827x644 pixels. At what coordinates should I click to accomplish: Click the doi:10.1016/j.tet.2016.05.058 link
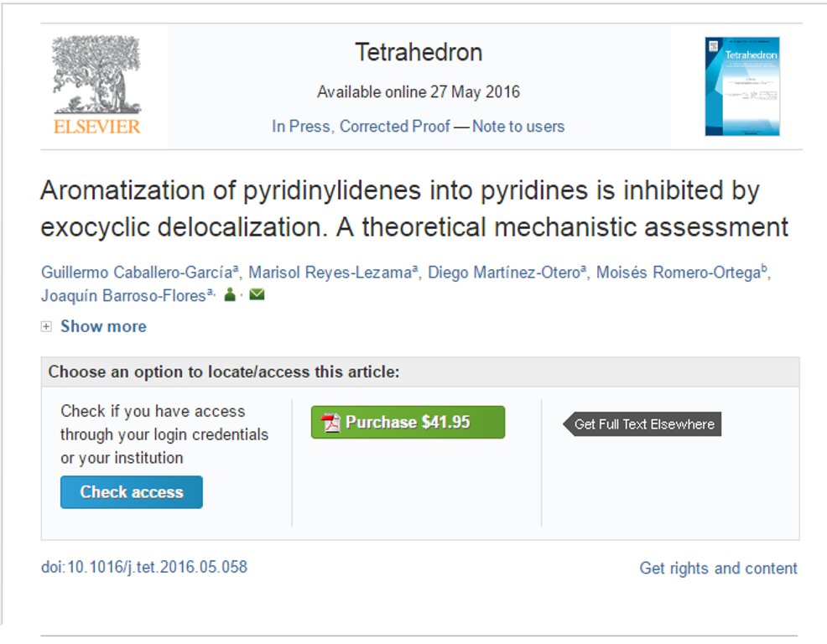click(x=144, y=567)
